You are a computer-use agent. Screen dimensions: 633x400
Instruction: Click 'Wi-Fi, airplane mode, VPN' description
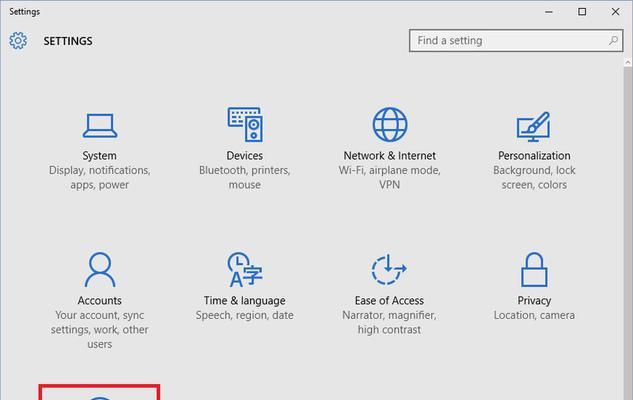(x=390, y=178)
